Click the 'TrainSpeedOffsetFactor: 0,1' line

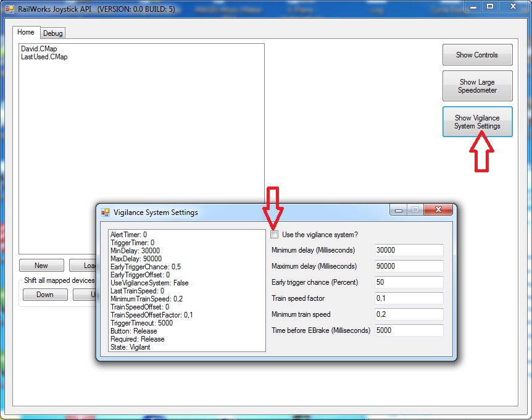tap(152, 315)
